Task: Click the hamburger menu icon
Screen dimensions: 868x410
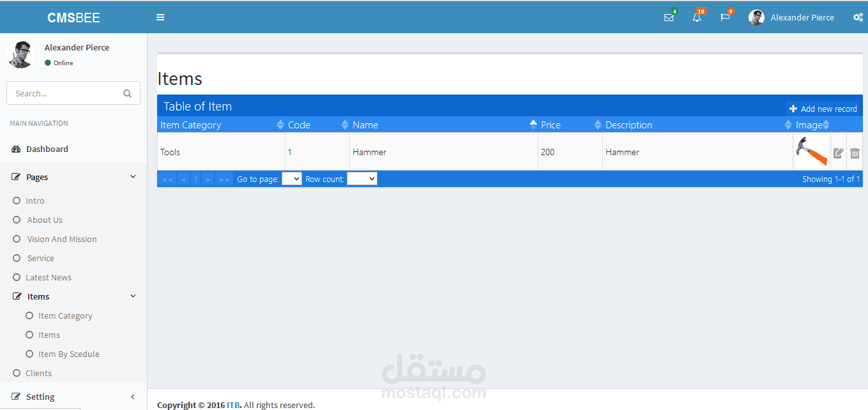Action: 160,17
